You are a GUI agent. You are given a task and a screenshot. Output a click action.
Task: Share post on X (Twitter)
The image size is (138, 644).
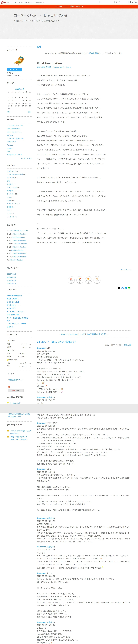coord(119,288)
